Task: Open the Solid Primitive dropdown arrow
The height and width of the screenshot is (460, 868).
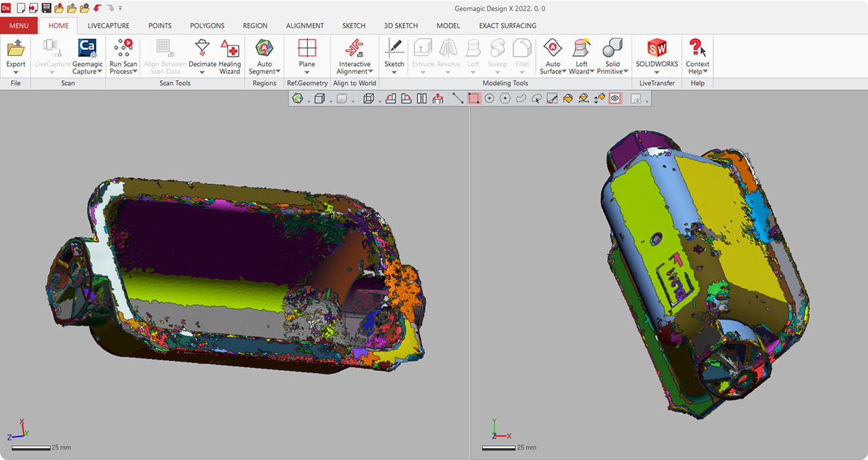Action: tap(626, 71)
